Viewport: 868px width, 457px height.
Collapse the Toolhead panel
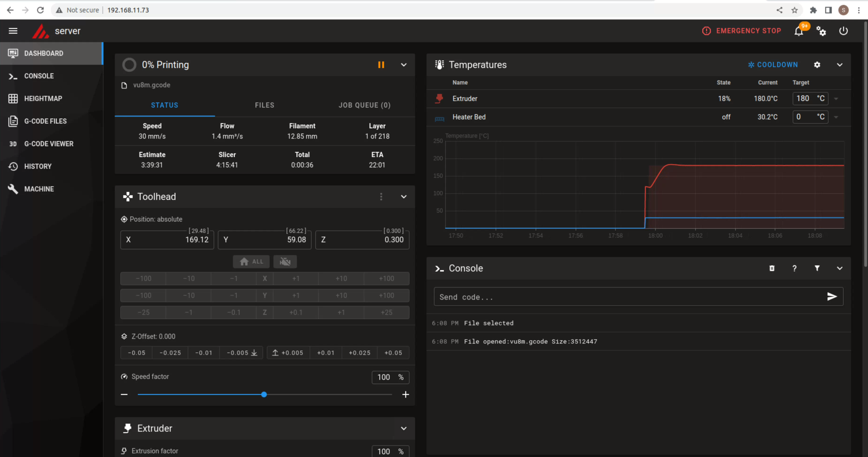(x=403, y=196)
